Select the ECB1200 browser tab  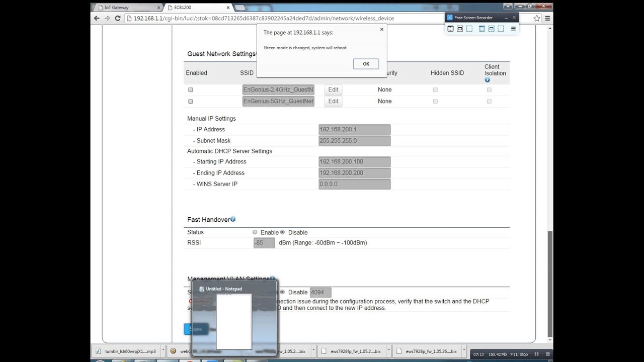(198, 8)
